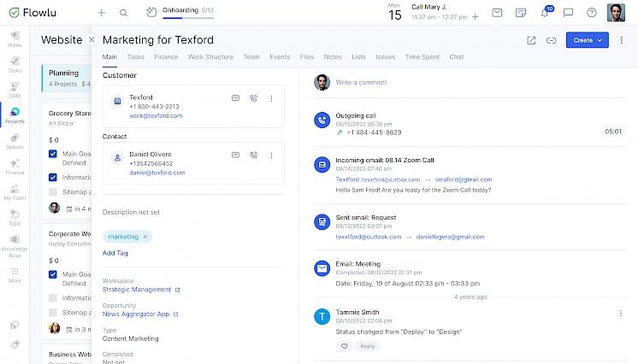Click Description not set text
This screenshot has height=364, width=638.
tap(131, 212)
